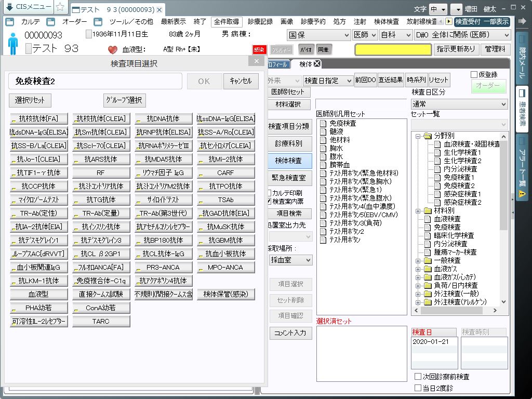This screenshot has width=532, height=399.
Task: Open the 検査日区分 通常 dropdown
Action: (x=459, y=104)
